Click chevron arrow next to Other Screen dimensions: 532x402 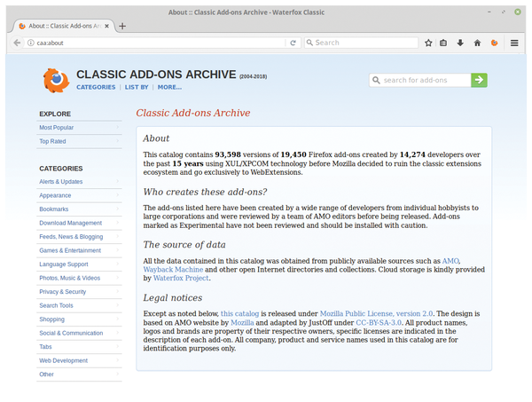(x=118, y=374)
